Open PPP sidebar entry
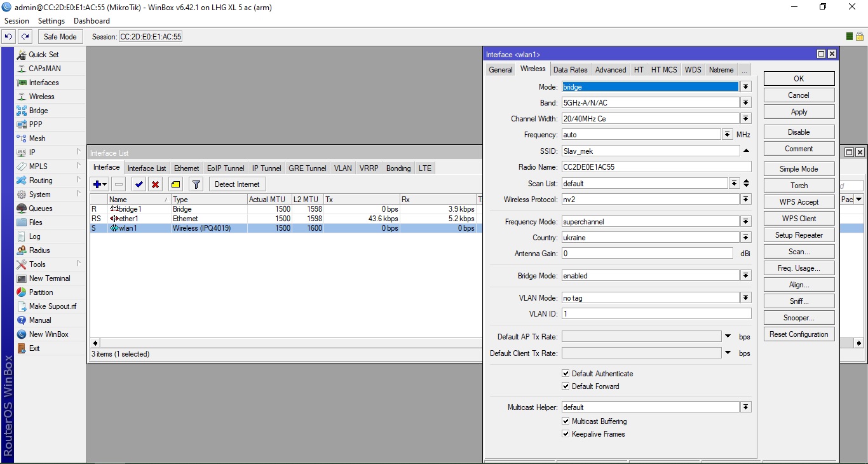868x464 pixels. 36,125
